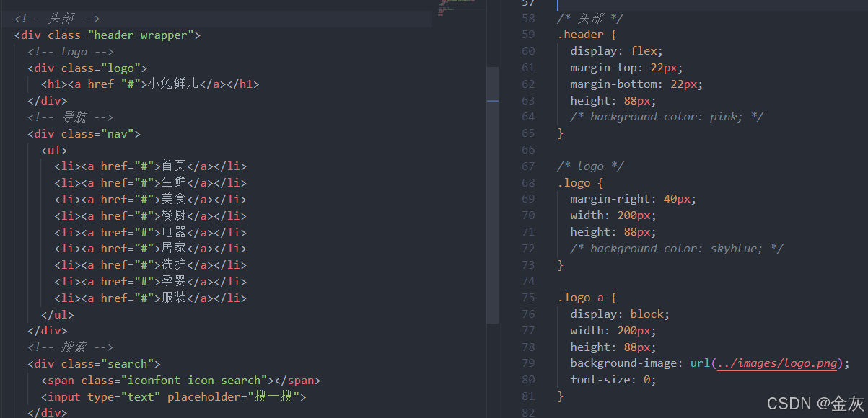
Task: Click the 'background-image' property name
Action: pyautogui.click(x=623, y=363)
